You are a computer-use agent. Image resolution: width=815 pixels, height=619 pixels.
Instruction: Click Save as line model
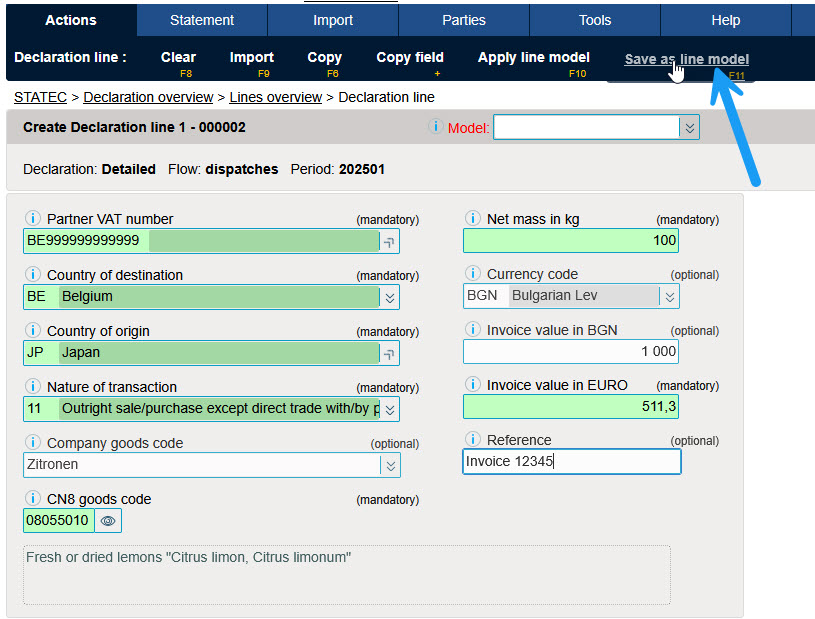coord(686,59)
